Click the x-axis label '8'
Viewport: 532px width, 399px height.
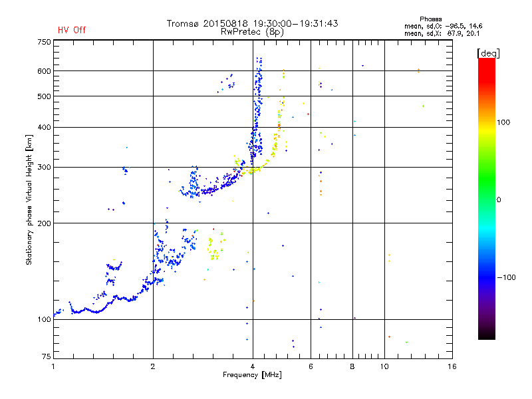(352, 366)
